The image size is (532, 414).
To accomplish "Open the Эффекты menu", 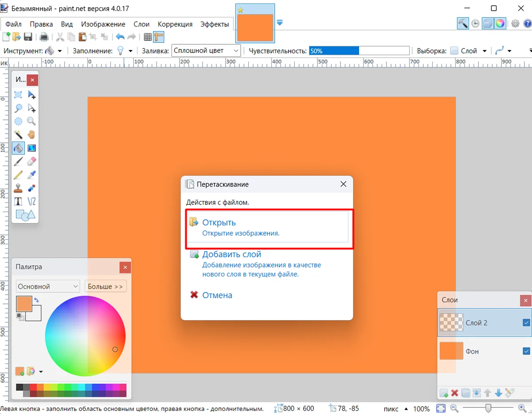I will coord(215,24).
